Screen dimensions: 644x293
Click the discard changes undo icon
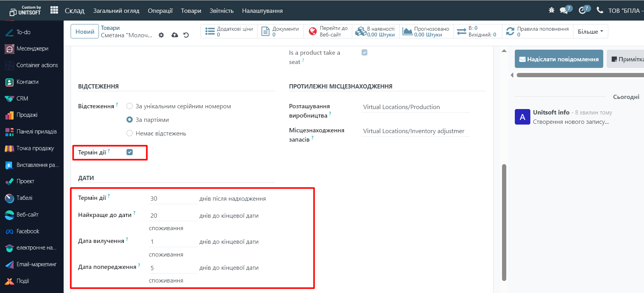point(186,35)
